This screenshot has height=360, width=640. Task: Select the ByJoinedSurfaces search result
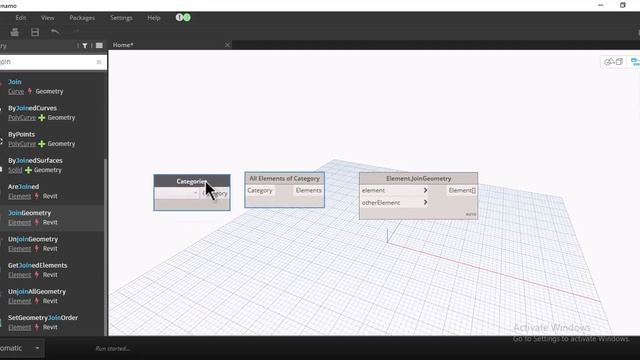point(53,165)
